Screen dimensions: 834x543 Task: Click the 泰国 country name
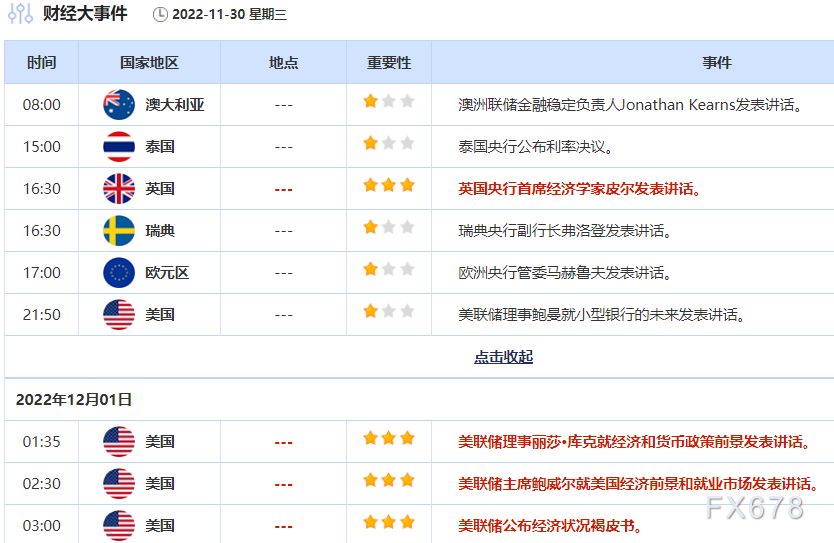pyautogui.click(x=160, y=147)
